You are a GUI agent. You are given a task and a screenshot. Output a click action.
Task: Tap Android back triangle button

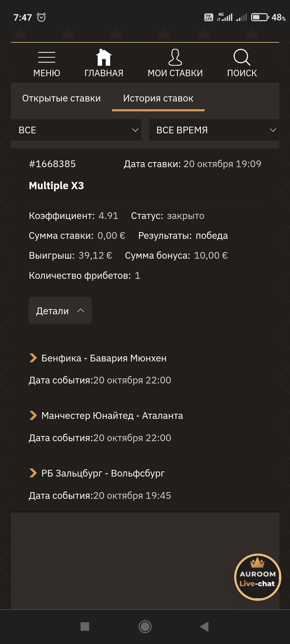point(205,627)
